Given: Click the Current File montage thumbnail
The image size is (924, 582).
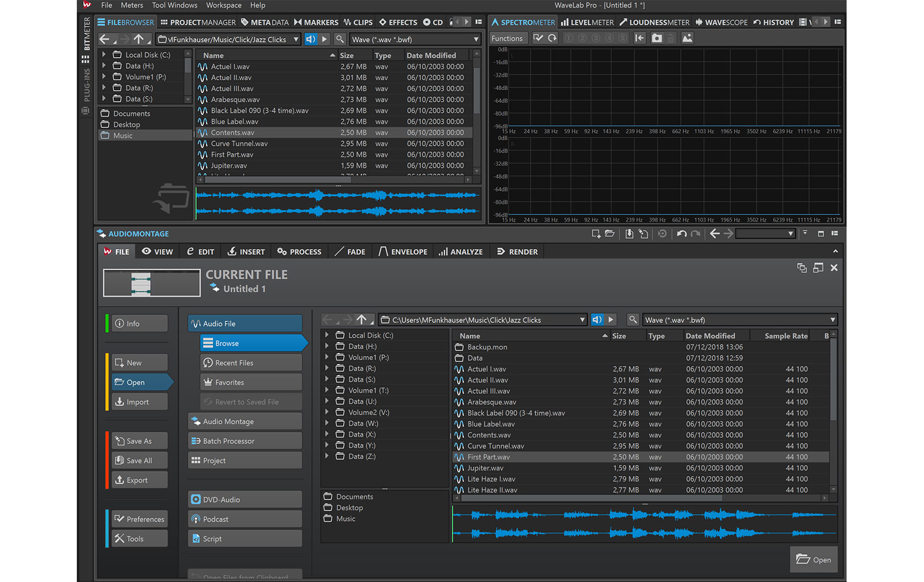Looking at the screenshot, I should tap(152, 283).
